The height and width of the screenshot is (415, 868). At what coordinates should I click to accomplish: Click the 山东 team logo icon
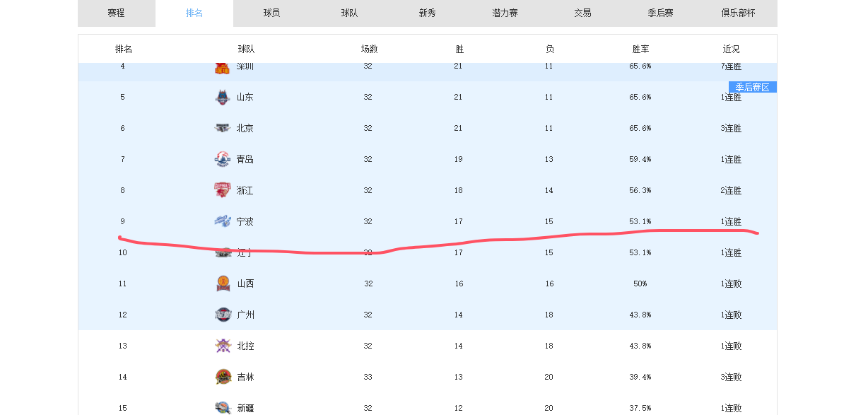223,98
